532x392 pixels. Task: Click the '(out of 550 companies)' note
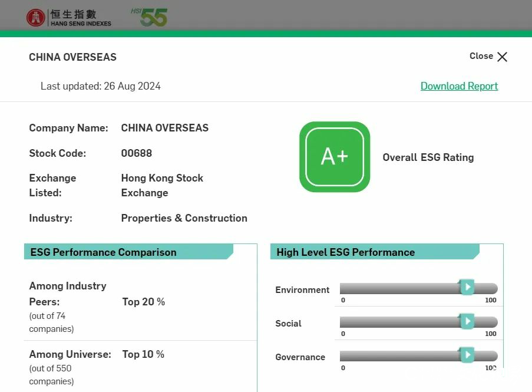pyautogui.click(x=52, y=375)
